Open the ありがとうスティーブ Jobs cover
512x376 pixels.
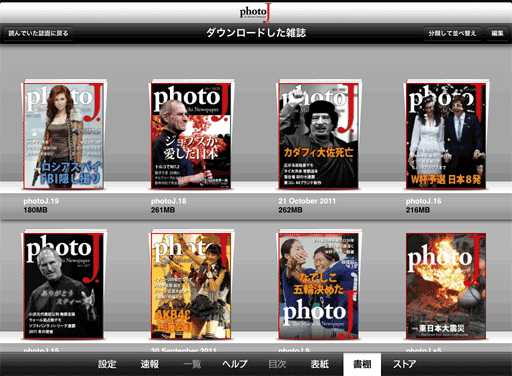click(63, 285)
